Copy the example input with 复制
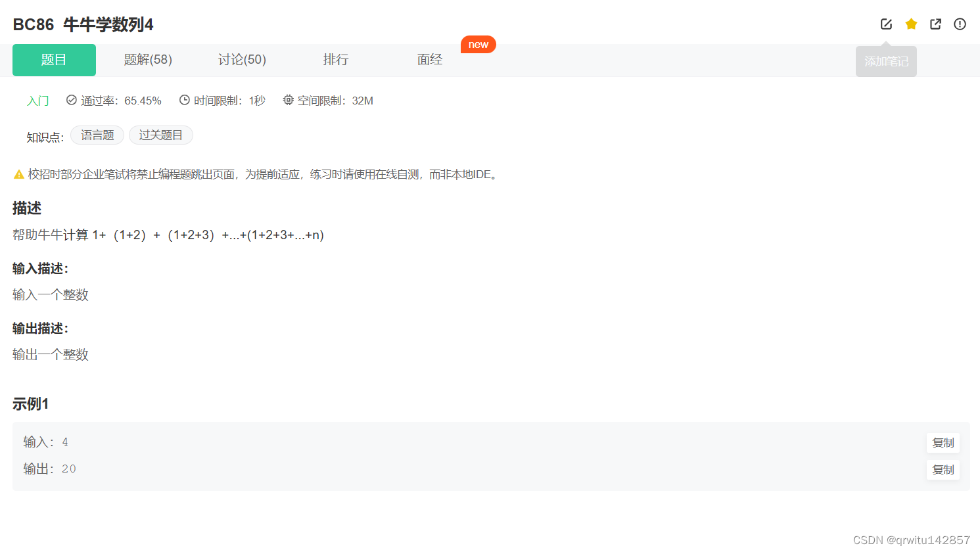980x552 pixels. coord(943,443)
